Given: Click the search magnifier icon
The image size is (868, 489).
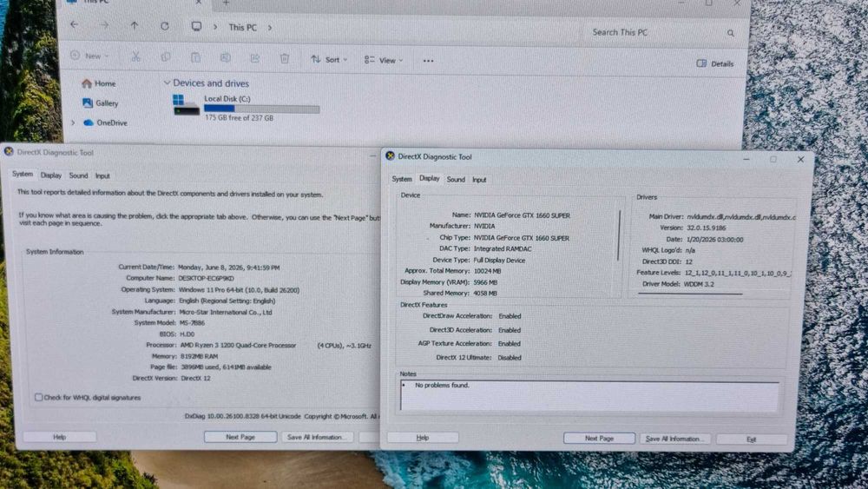Looking at the screenshot, I should point(731,33).
